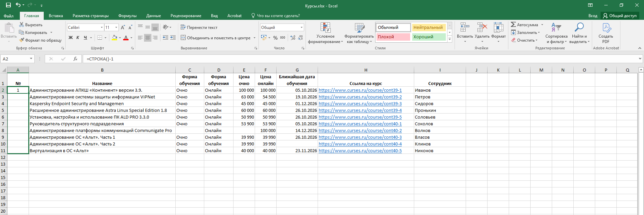Open Format as Table gallery
The height and width of the screenshot is (215, 644).
point(359,33)
